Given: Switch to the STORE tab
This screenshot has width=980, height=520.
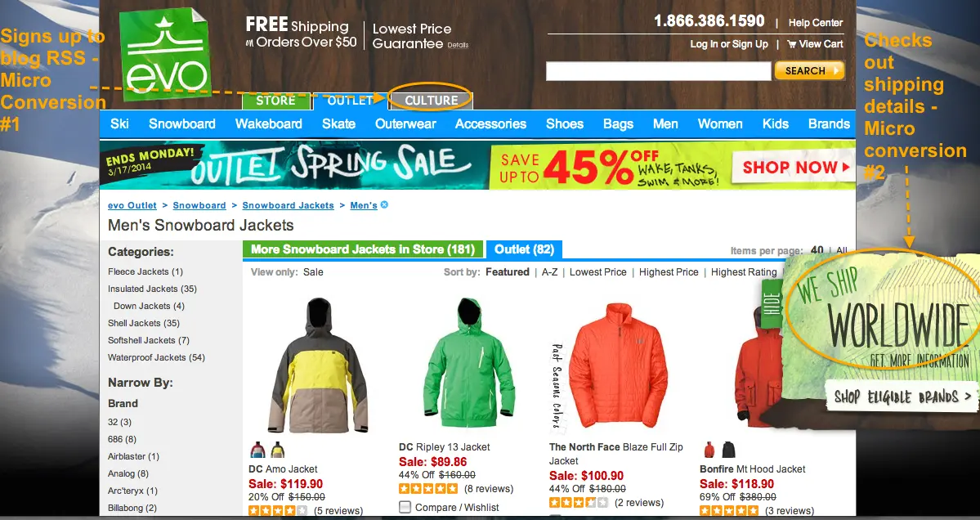Looking at the screenshot, I should 275,100.
